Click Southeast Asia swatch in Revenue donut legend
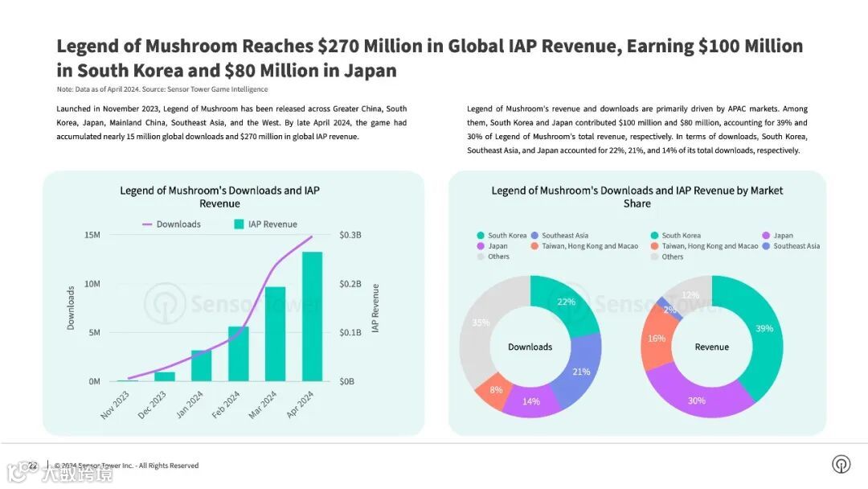Screen dimensions: 868x489 pos(766,246)
